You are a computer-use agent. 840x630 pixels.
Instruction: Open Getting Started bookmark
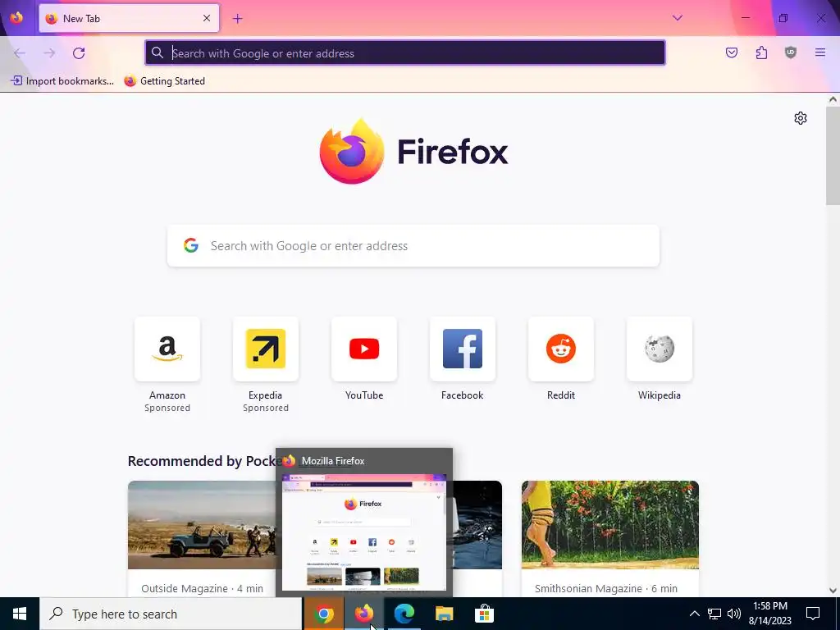164,81
